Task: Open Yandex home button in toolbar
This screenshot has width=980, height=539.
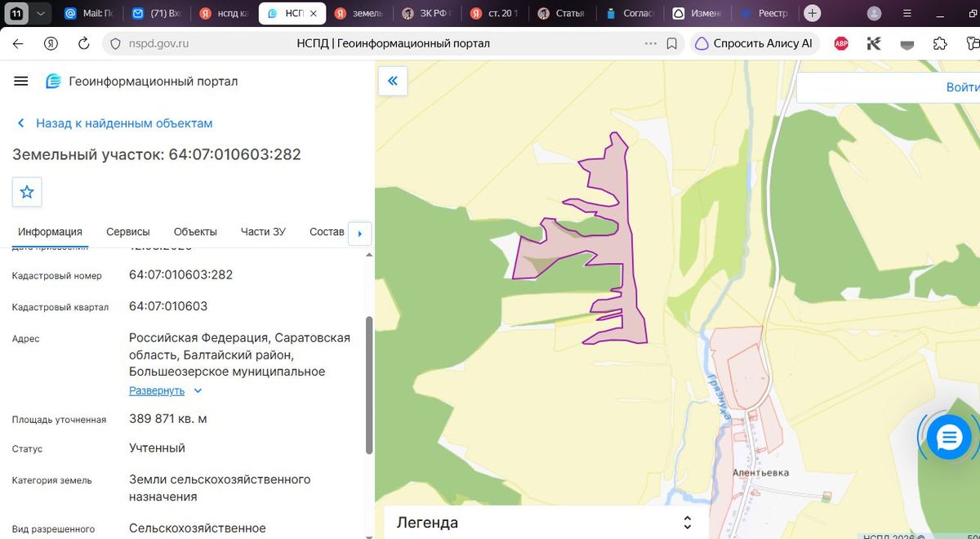Action: click(51, 43)
